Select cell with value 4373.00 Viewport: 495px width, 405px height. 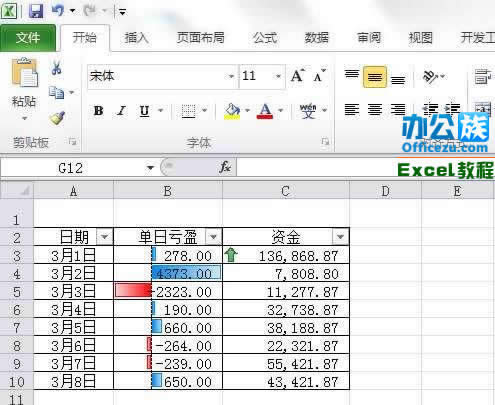click(x=168, y=274)
